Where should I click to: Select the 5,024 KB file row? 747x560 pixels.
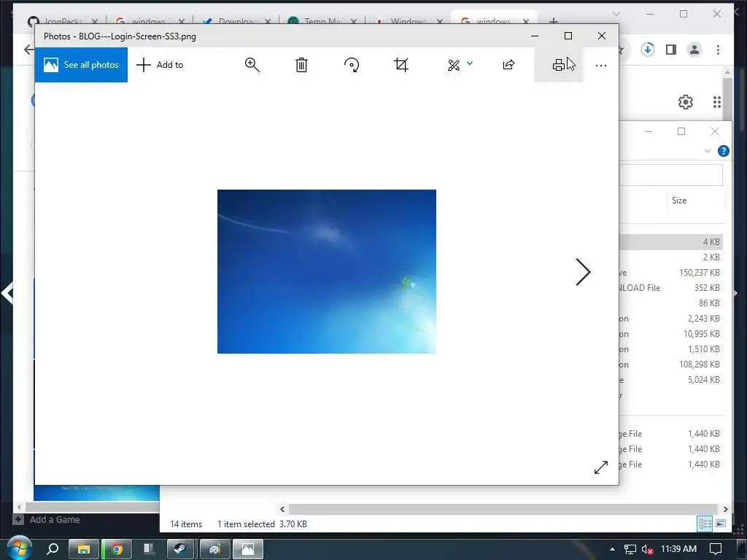[x=671, y=379]
